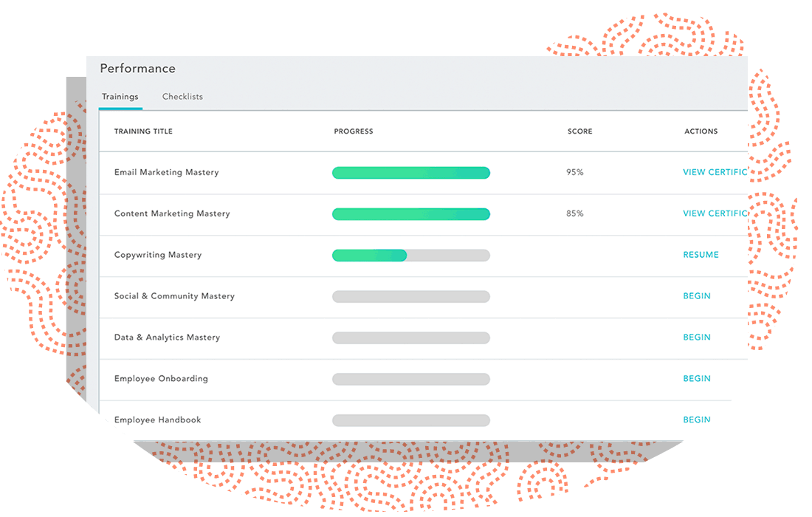Select the Content Marketing Mastery row title
Screen dimensions: 812x517
point(172,214)
